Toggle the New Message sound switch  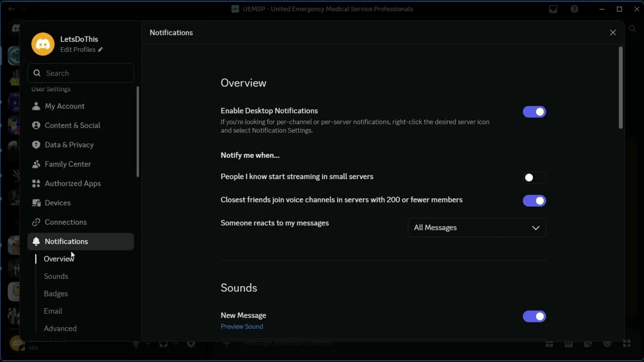[x=534, y=316]
